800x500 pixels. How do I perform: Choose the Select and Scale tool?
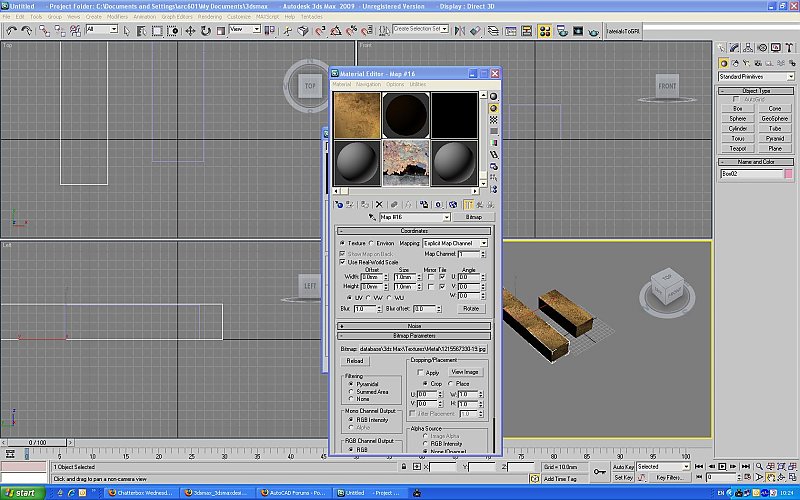[220, 31]
